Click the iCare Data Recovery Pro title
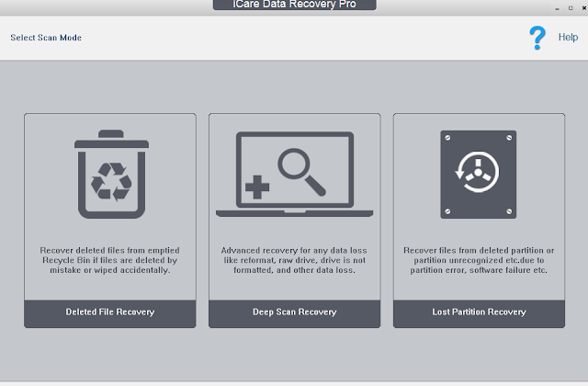588x386 pixels. click(294, 5)
